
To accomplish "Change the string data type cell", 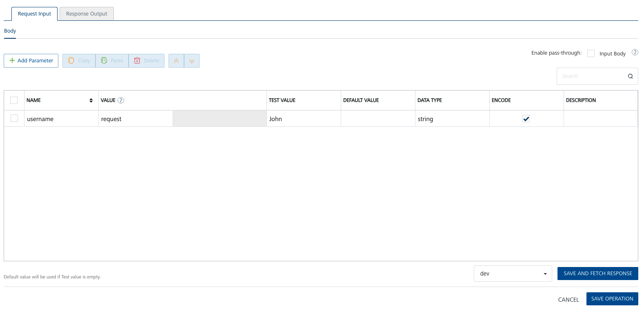I will point(452,119).
